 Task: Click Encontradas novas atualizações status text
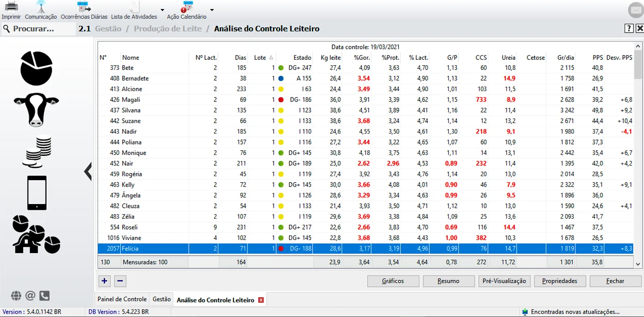click(x=575, y=312)
